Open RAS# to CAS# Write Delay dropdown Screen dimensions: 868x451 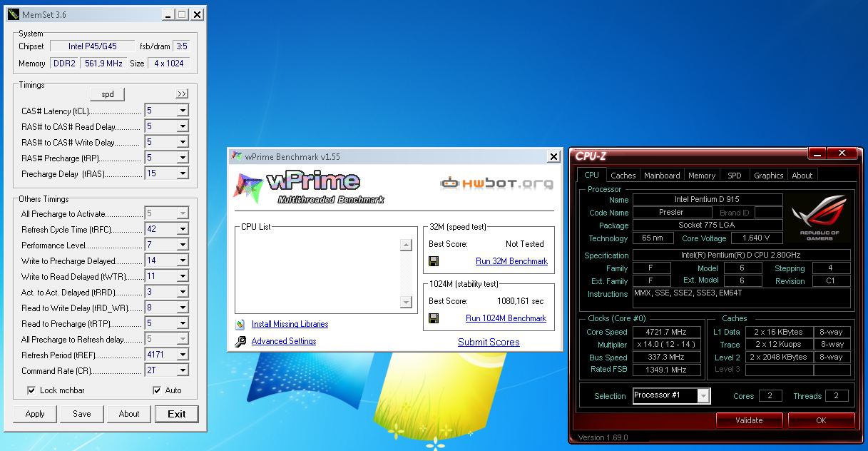click(183, 142)
